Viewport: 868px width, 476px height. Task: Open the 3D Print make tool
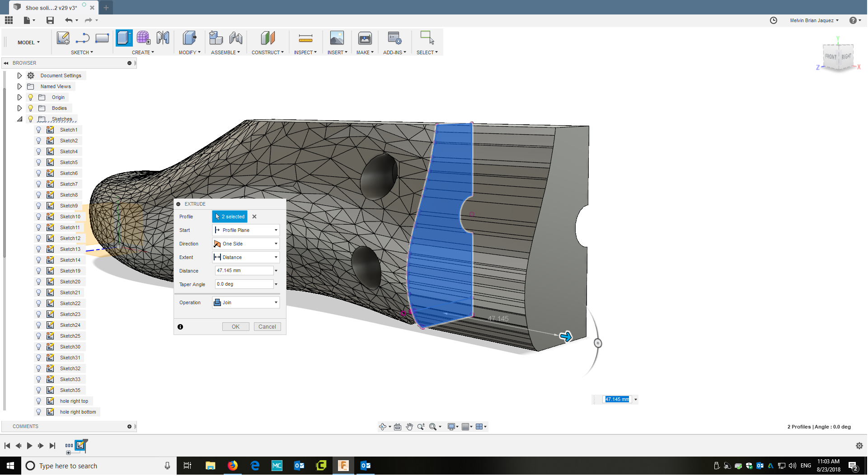pyautogui.click(x=365, y=38)
